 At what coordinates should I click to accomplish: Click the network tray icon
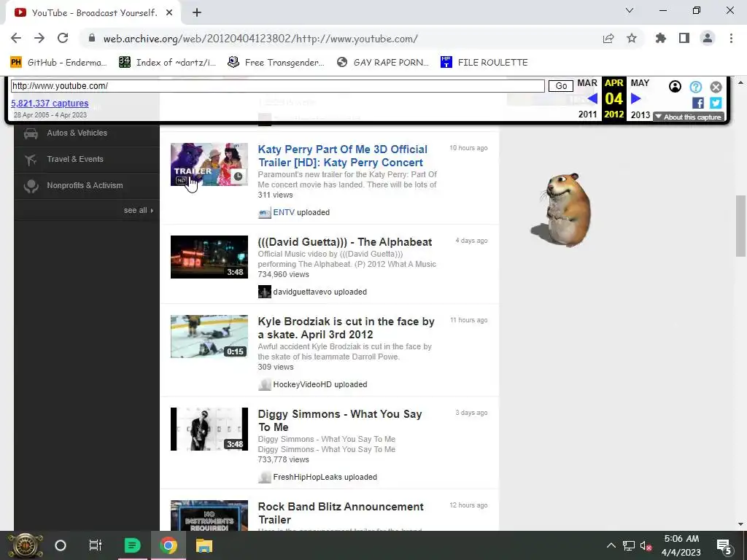click(x=628, y=546)
